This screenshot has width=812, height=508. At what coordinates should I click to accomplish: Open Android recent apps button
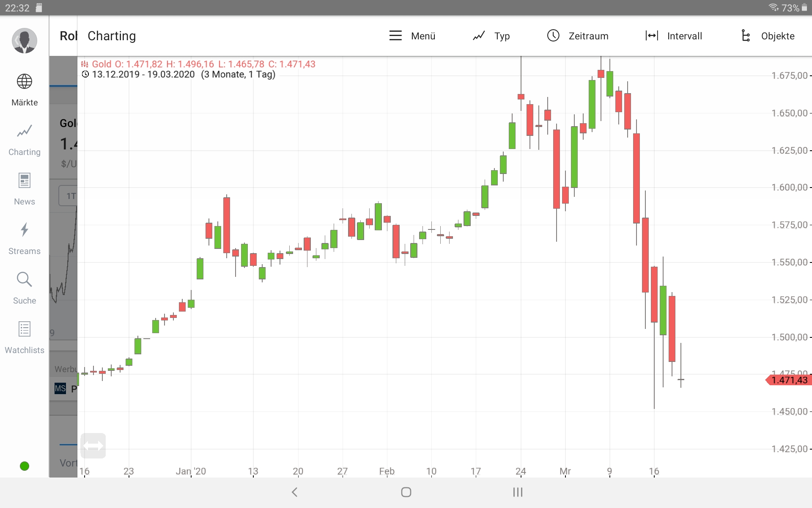[x=518, y=492]
